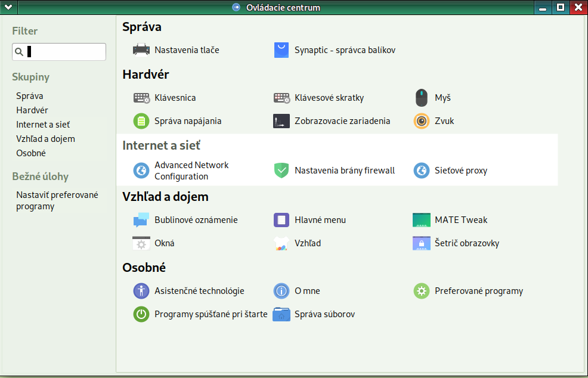Open Programy spúšťané pri štarte icon

click(141, 314)
